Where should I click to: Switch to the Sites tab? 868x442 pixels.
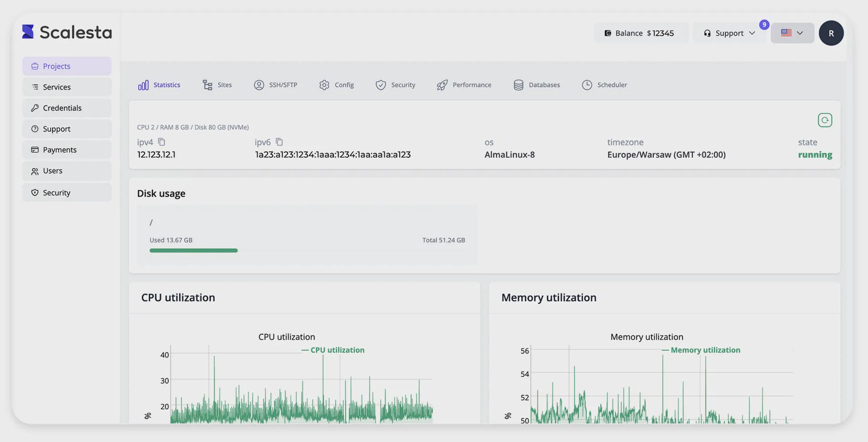tap(217, 85)
